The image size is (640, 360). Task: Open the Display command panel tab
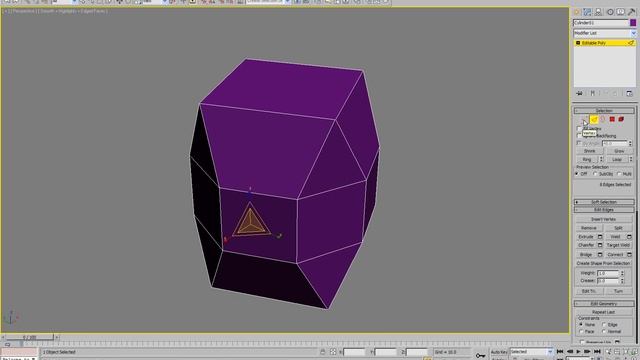621,12
